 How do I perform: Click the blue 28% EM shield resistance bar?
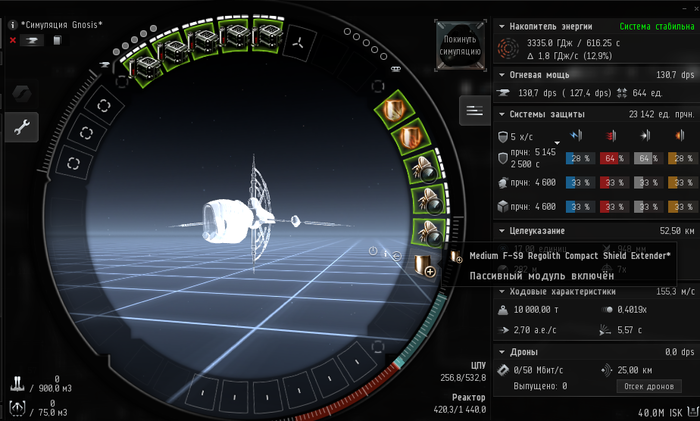point(580,158)
